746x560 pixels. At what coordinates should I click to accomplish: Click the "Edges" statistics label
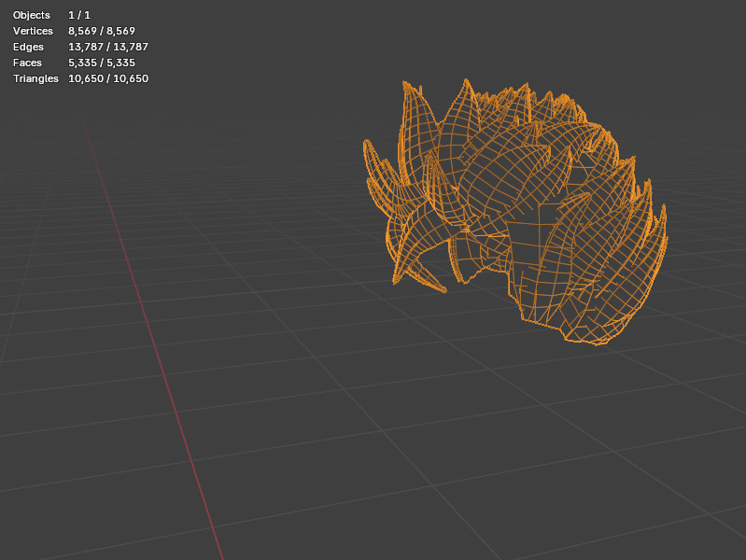click(28, 47)
